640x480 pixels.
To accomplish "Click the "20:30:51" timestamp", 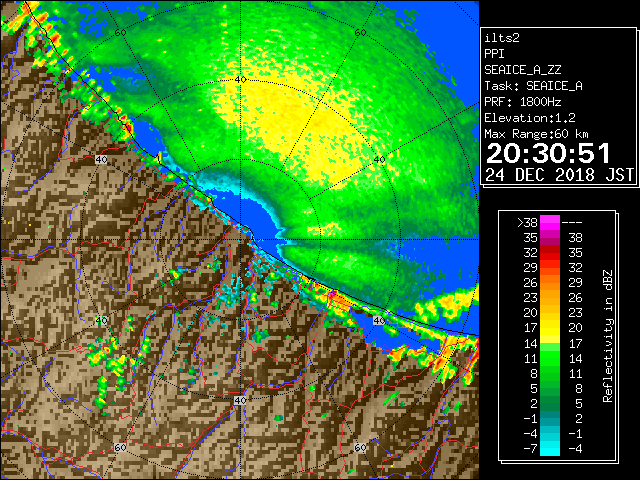I will (x=548, y=153).
